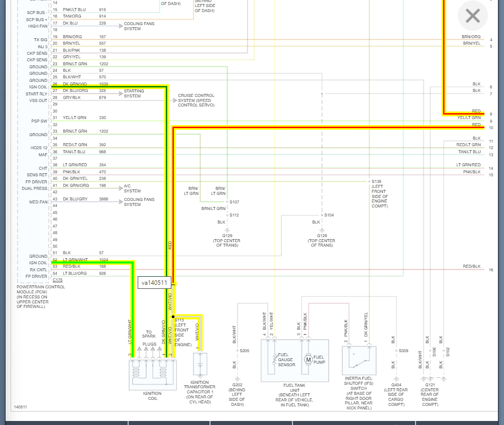The image size is (504, 425).
Task: Click the FUEL TANK UNIT label
Action: 294,395
